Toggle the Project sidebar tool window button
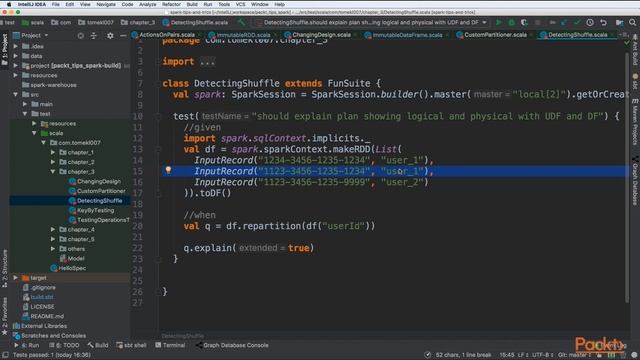 (4, 49)
